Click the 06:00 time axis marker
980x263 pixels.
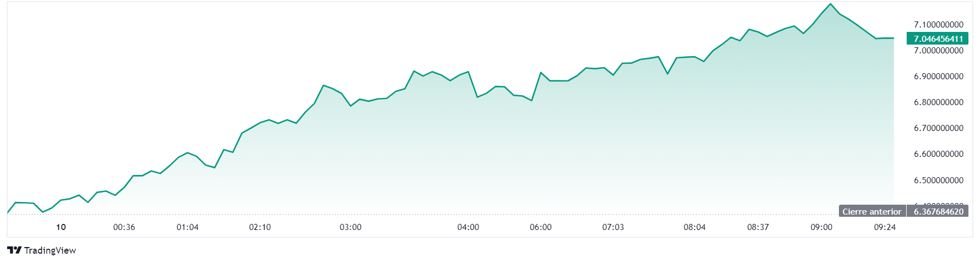coord(541,227)
